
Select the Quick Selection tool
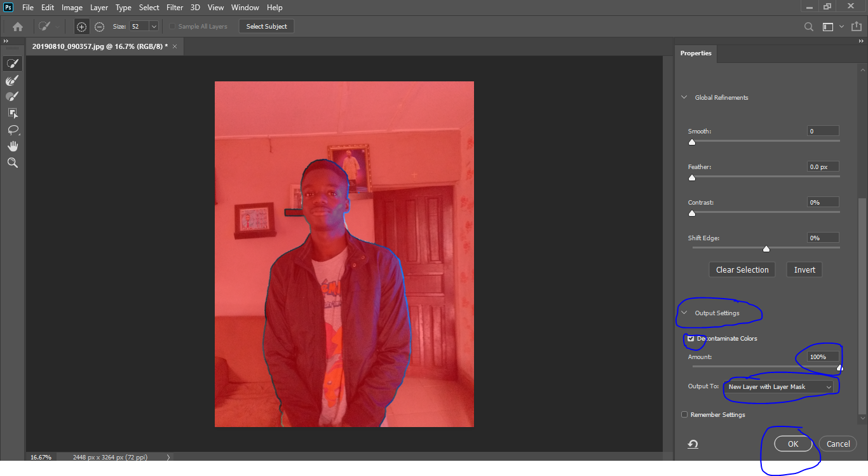[x=13, y=63]
